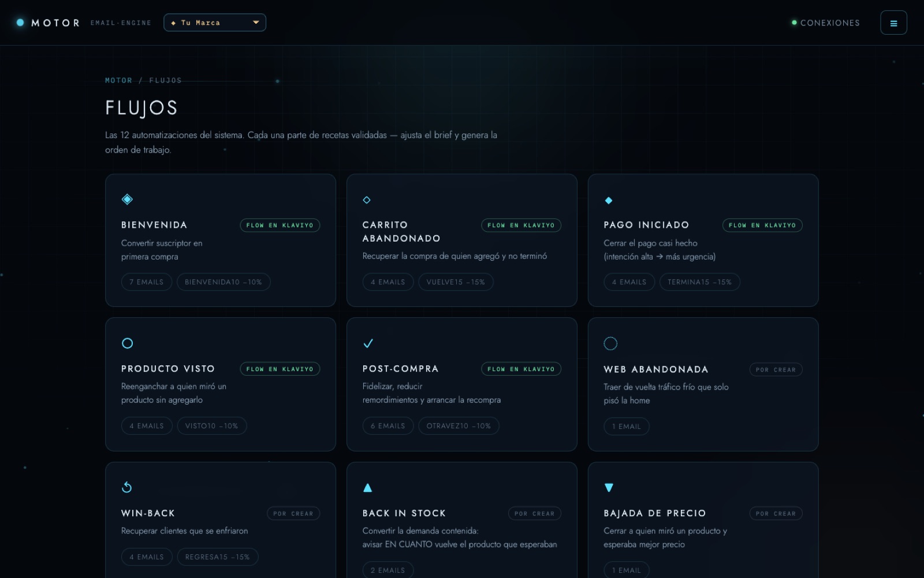Screen dimensions: 924x578
Task: Click Flow en Klaviyo badge on Producto Visto
Action: 280,369
